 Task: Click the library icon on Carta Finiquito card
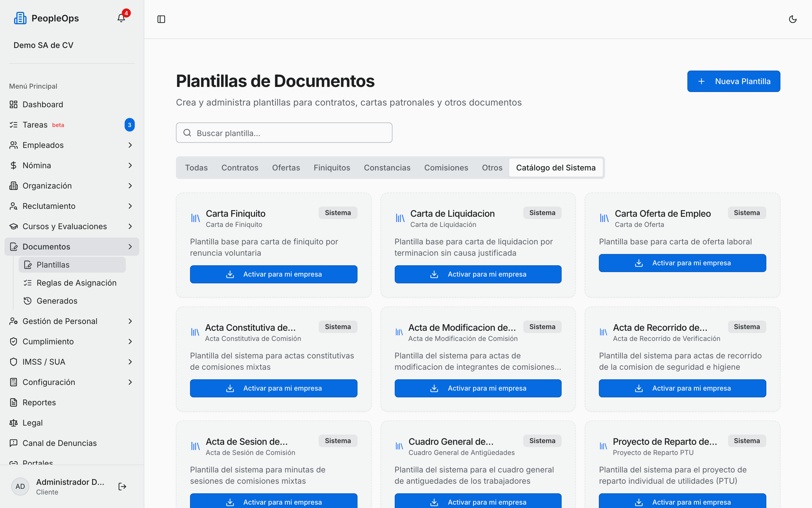coord(195,218)
